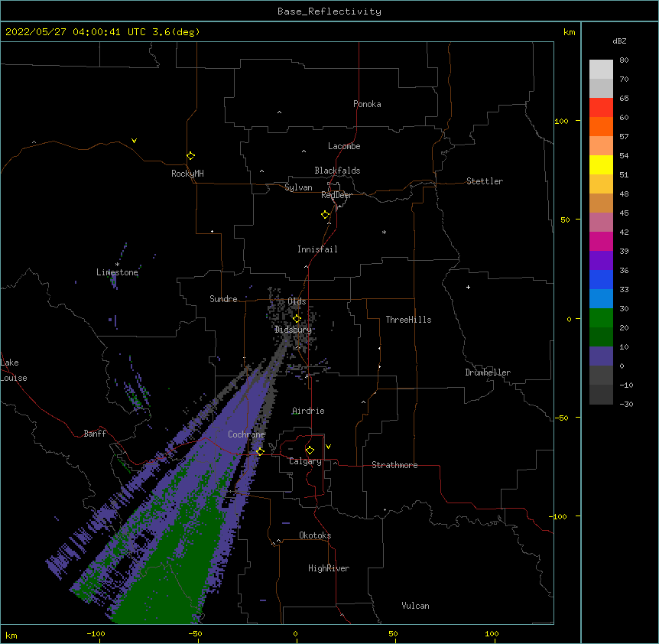
Task: Click the 54 dBZ yellow legend swatch
Action: pos(601,164)
